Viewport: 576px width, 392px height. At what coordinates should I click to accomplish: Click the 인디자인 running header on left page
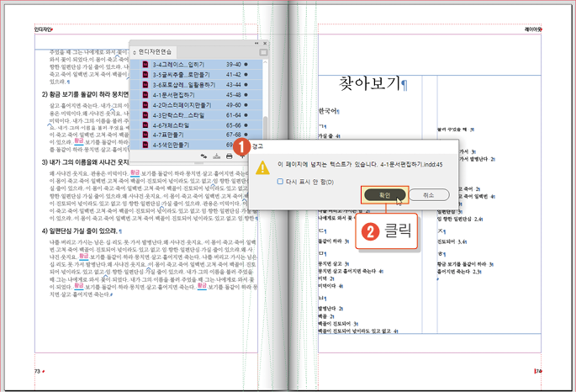(x=42, y=29)
